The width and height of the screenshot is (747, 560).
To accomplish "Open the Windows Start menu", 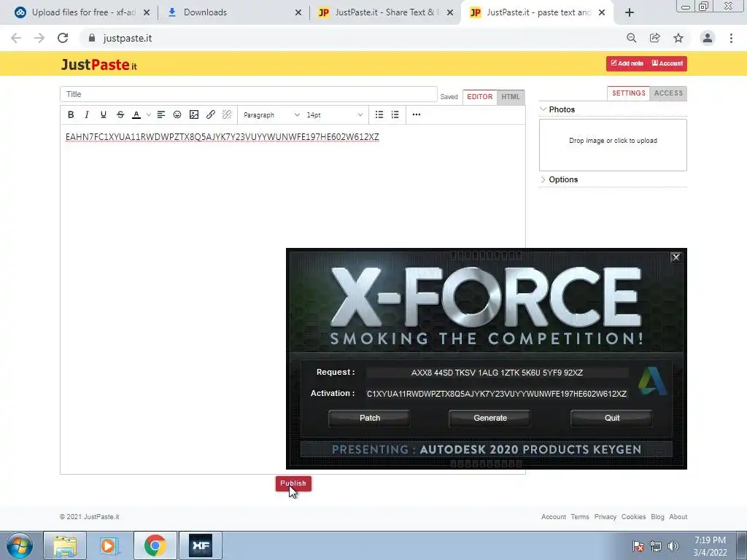I will 20,545.
